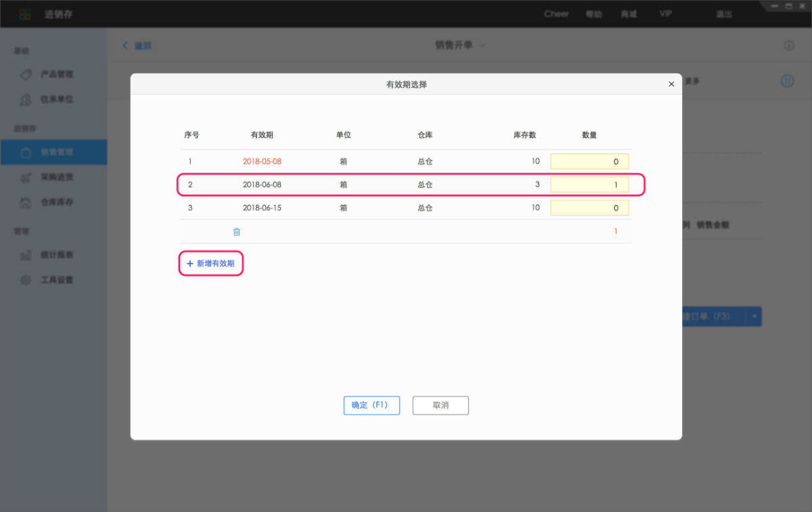
Task: Open the 商城 menu item
Action: (629, 14)
